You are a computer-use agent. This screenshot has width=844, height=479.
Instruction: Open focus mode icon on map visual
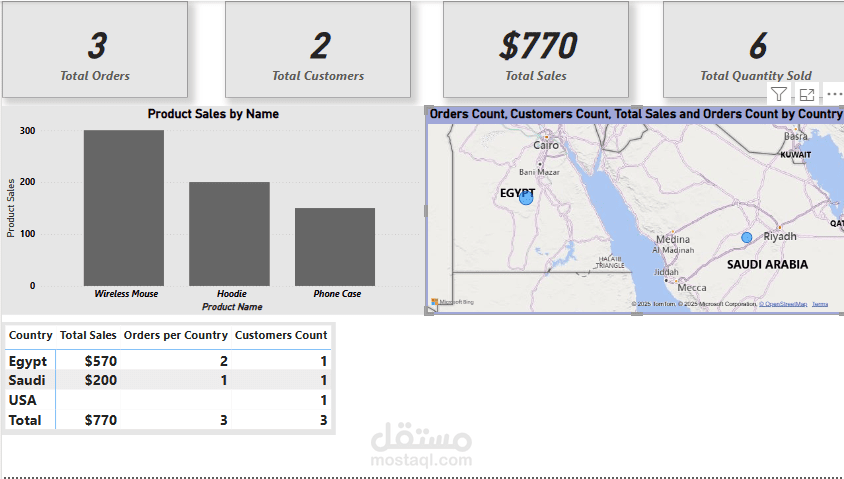807,95
